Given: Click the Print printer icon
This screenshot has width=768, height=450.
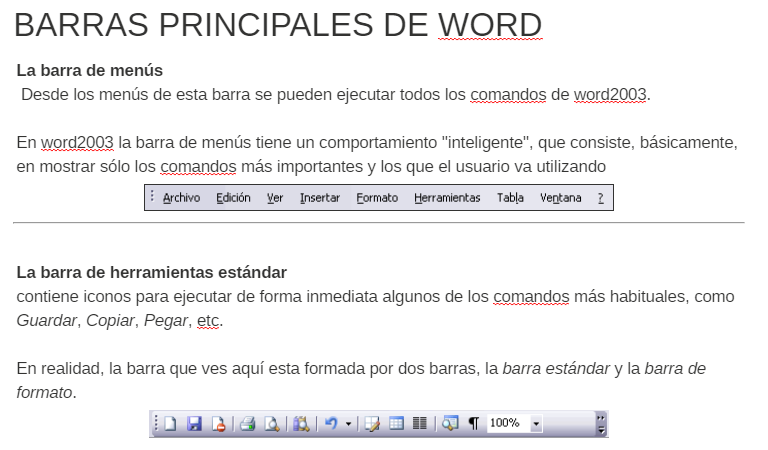Looking at the screenshot, I should point(247,424).
